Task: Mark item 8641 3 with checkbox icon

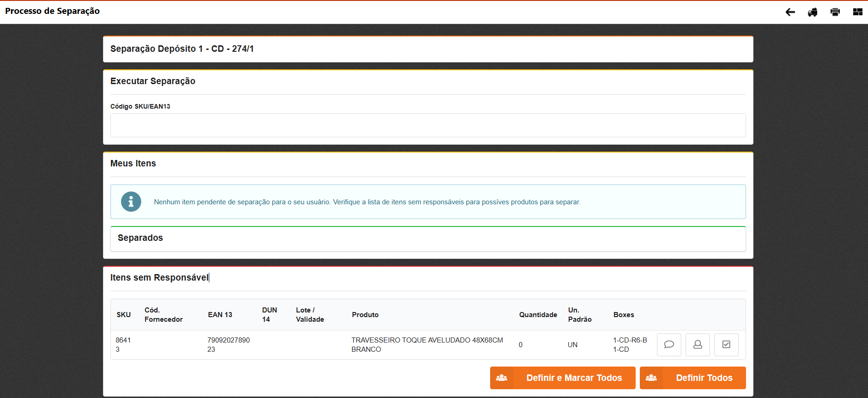Action: (x=726, y=345)
